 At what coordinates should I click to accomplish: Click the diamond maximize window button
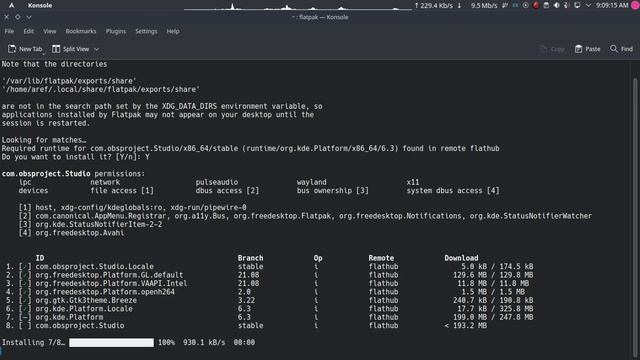pyautogui.click(x=18, y=17)
